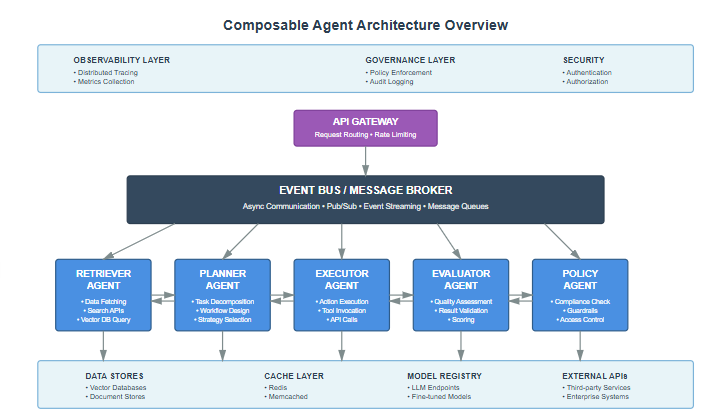Select the Evaluator Agent box
Image resolution: width=713 pixels, height=416 pixels.
(x=461, y=294)
